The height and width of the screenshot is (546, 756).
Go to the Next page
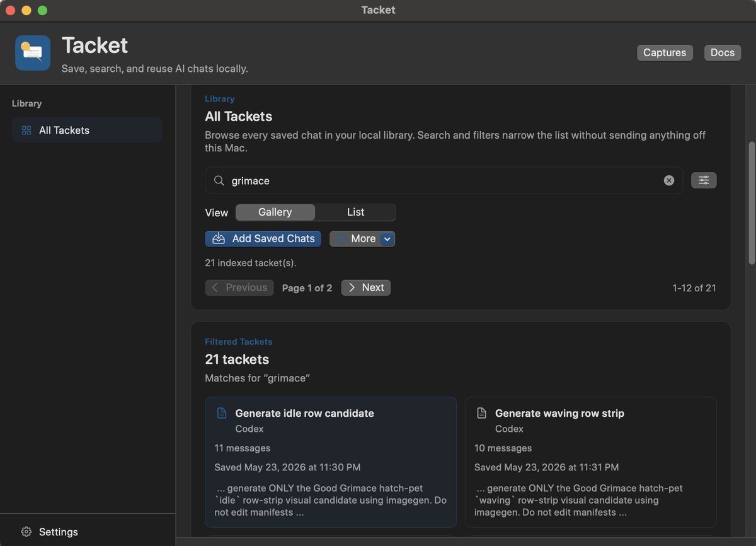[366, 288]
